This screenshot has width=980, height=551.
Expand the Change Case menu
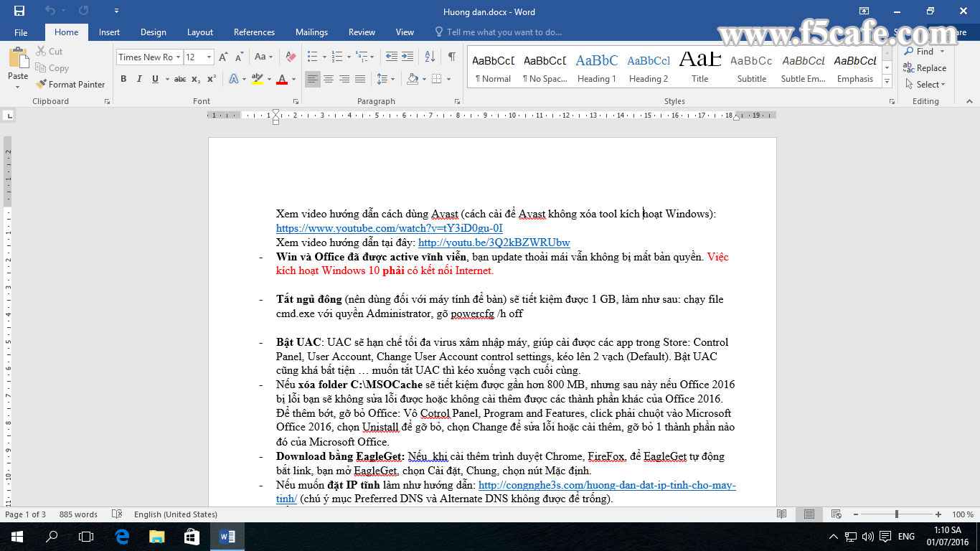[263, 57]
